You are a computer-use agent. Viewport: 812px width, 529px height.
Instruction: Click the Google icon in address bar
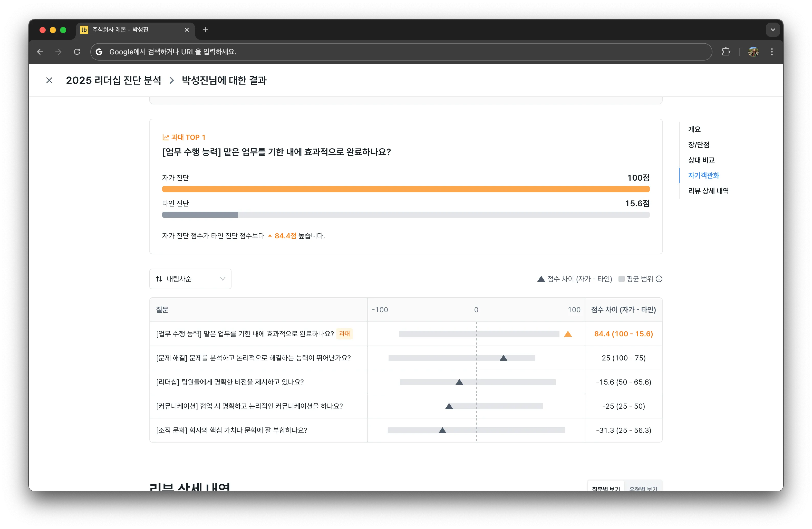pyautogui.click(x=99, y=52)
